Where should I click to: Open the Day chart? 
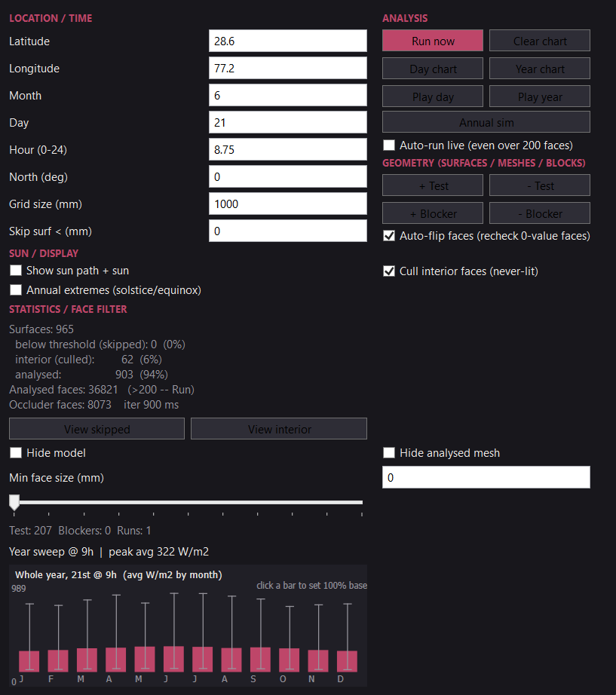click(x=432, y=69)
